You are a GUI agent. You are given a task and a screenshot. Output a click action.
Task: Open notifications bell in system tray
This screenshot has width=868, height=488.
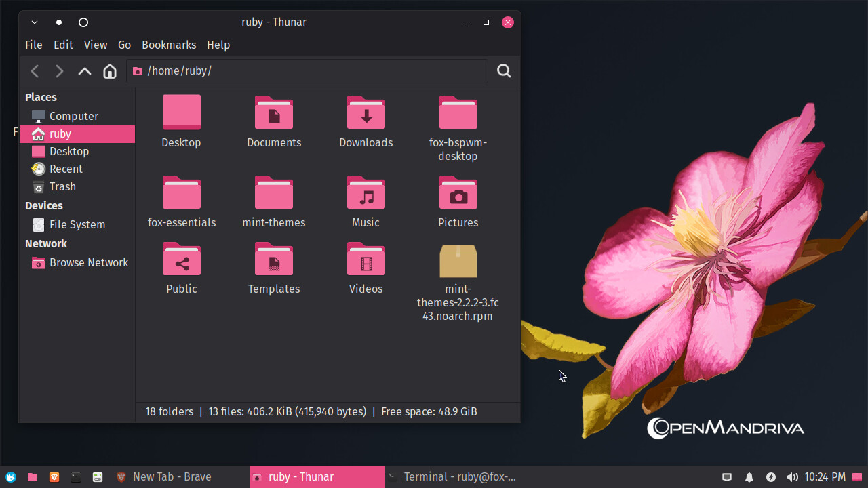point(749,477)
